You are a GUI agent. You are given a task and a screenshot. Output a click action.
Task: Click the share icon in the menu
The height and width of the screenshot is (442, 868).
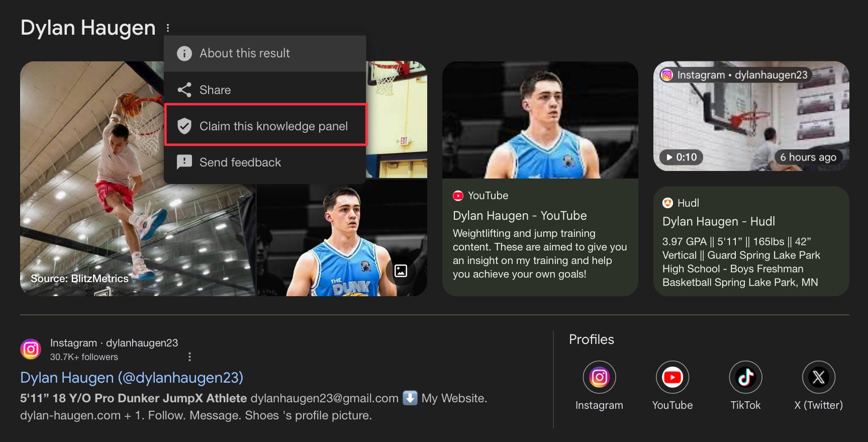[x=184, y=90]
